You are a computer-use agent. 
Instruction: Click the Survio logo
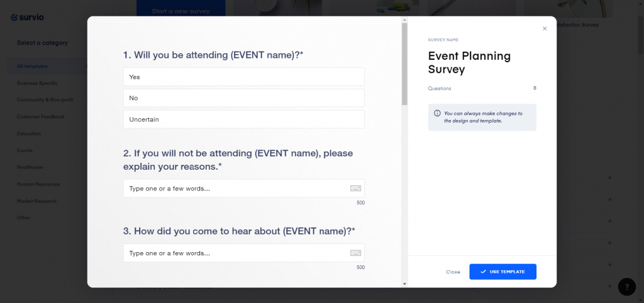pyautogui.click(x=27, y=18)
